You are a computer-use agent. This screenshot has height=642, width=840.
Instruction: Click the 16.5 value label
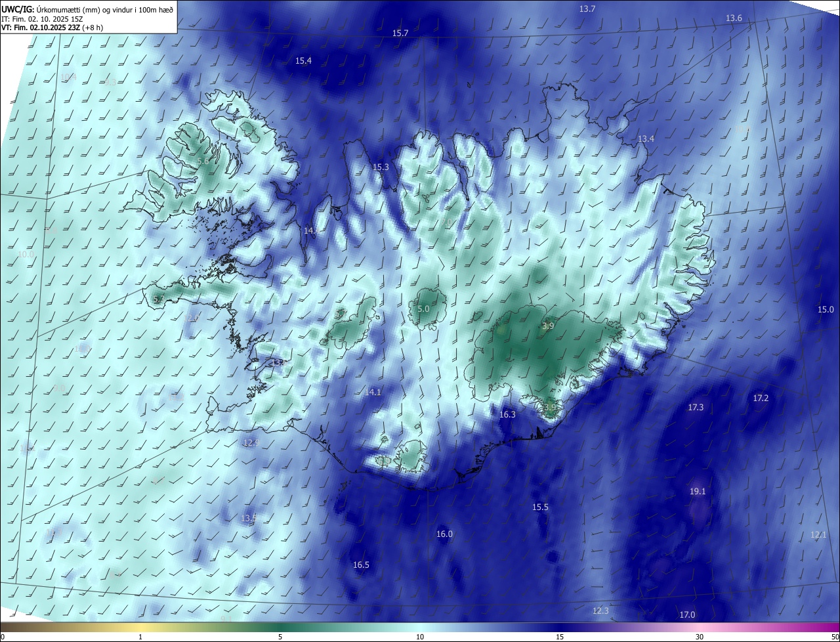point(361,565)
